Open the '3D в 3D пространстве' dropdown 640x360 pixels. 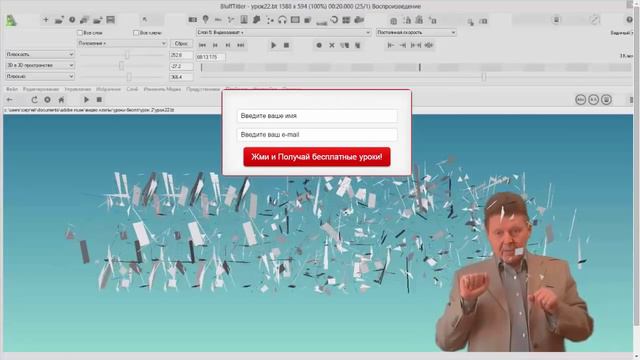coord(40,65)
